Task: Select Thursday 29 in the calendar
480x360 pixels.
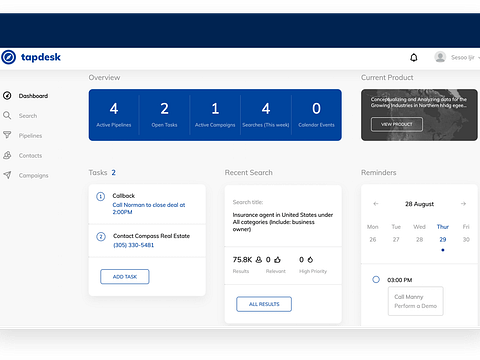Action: coord(443,239)
